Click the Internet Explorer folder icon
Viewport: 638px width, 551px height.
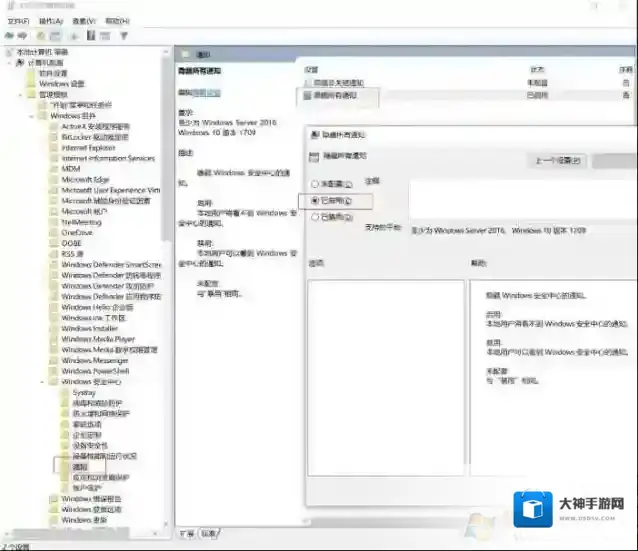coord(54,148)
